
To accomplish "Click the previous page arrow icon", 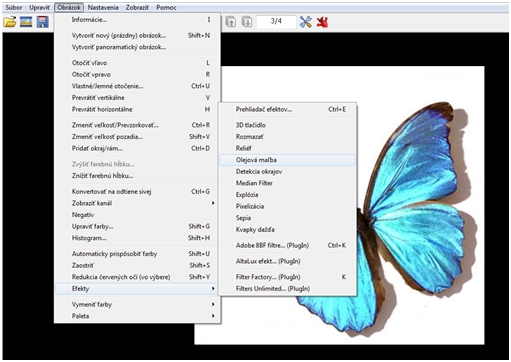I will click(231, 22).
